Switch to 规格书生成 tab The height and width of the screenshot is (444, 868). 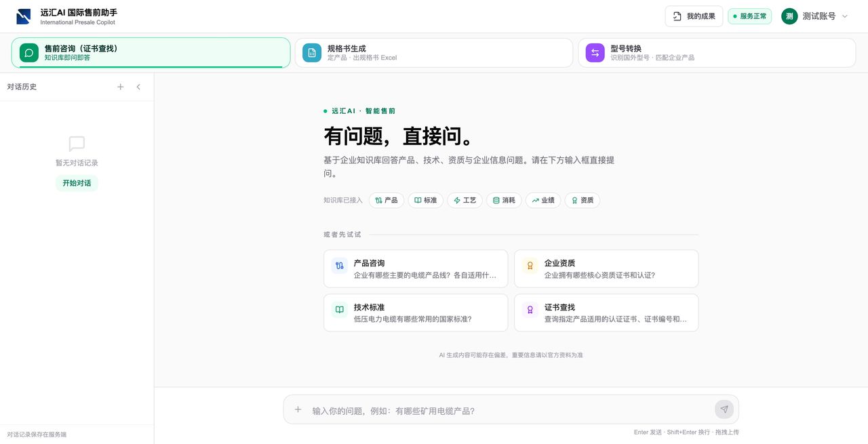tap(434, 53)
